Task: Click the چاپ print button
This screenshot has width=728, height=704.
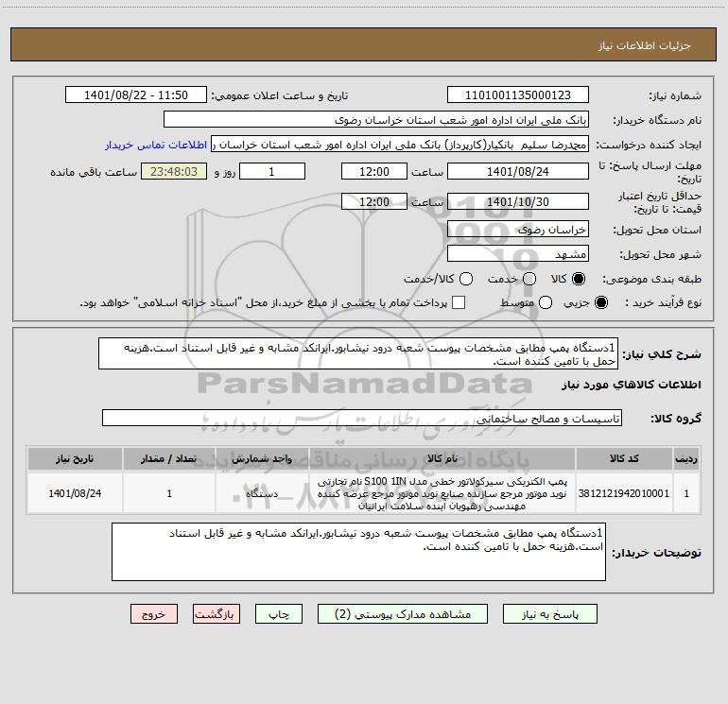Action: click(279, 614)
